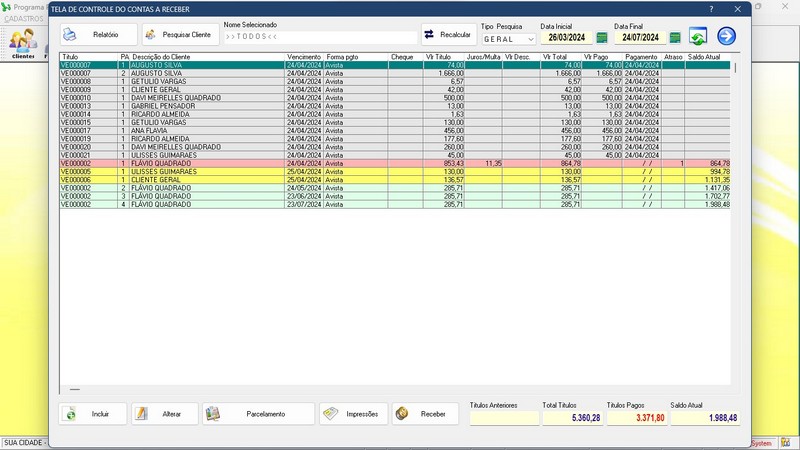The height and width of the screenshot is (450, 800).
Task: Click Receber button
Action: 425,414
